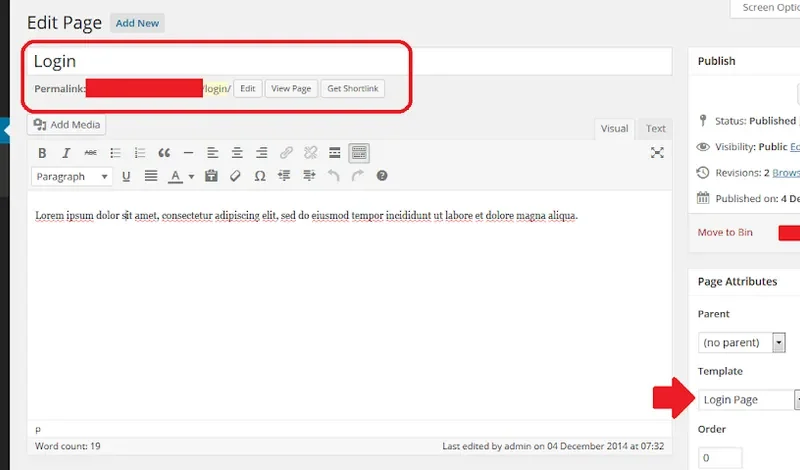Switch to the Text editor tab
This screenshot has height=470, width=800.
point(655,129)
